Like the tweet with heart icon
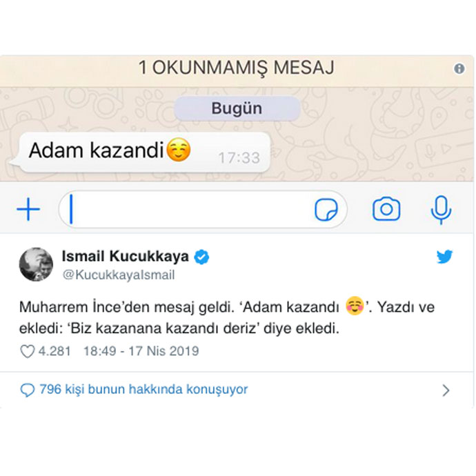Viewport: 476px width, 476px height. click(28, 352)
